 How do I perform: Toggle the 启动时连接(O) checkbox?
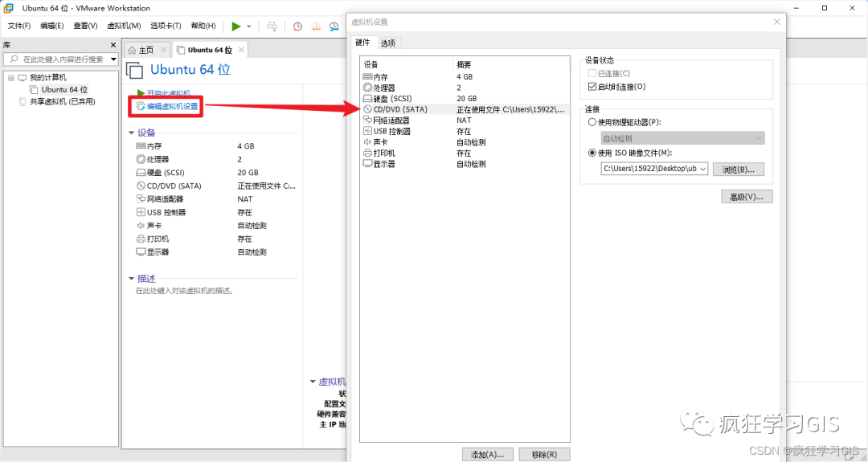592,86
